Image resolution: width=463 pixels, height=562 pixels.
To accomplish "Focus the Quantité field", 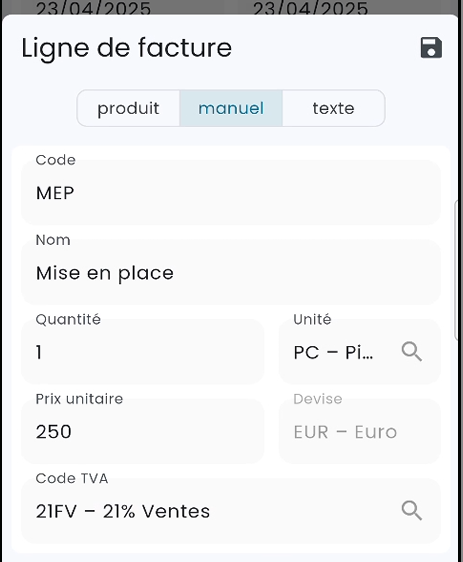I will click(143, 352).
